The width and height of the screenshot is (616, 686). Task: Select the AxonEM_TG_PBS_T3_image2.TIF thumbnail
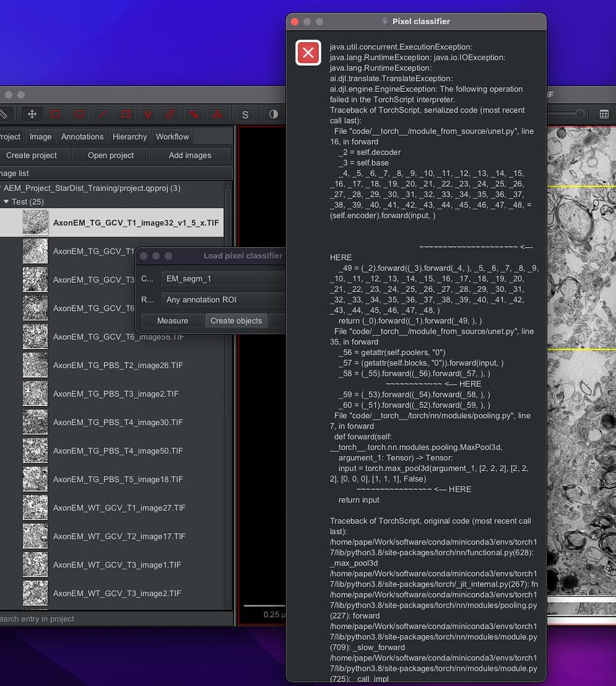pyautogui.click(x=35, y=394)
